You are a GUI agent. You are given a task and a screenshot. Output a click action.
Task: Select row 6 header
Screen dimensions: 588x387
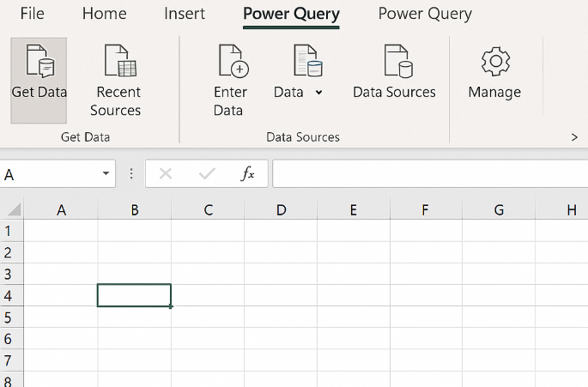12,339
